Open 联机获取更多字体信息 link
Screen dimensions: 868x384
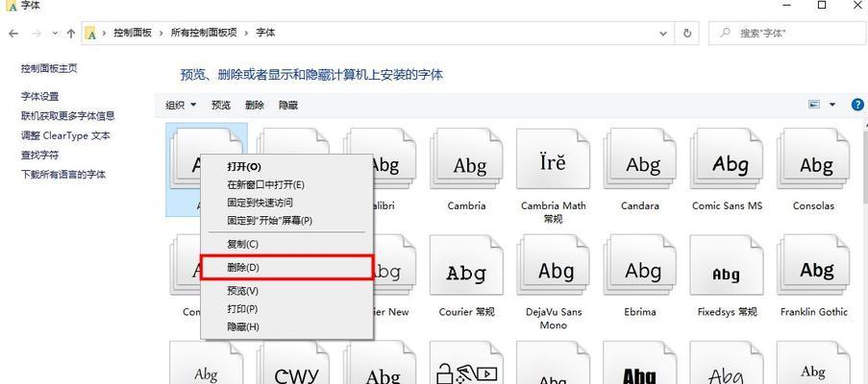[x=68, y=116]
